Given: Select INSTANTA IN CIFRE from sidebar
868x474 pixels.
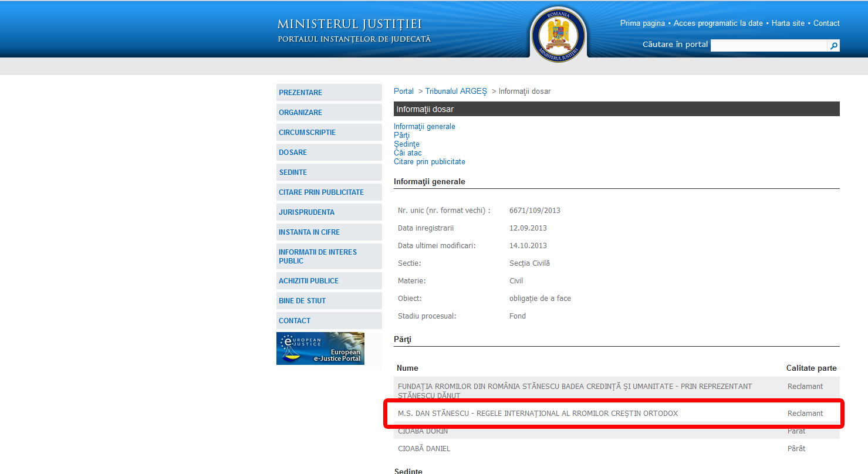Looking at the screenshot, I should [x=309, y=232].
